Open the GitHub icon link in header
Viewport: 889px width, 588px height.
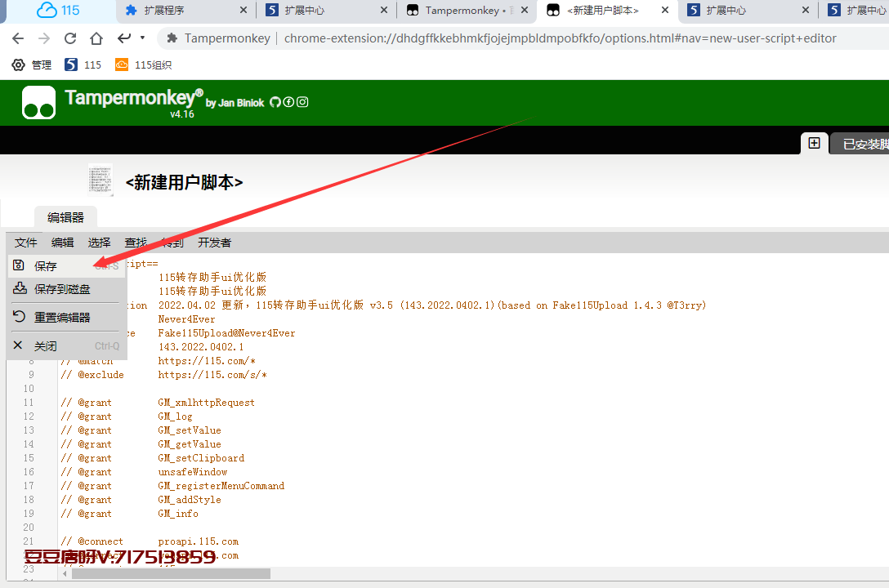275,102
